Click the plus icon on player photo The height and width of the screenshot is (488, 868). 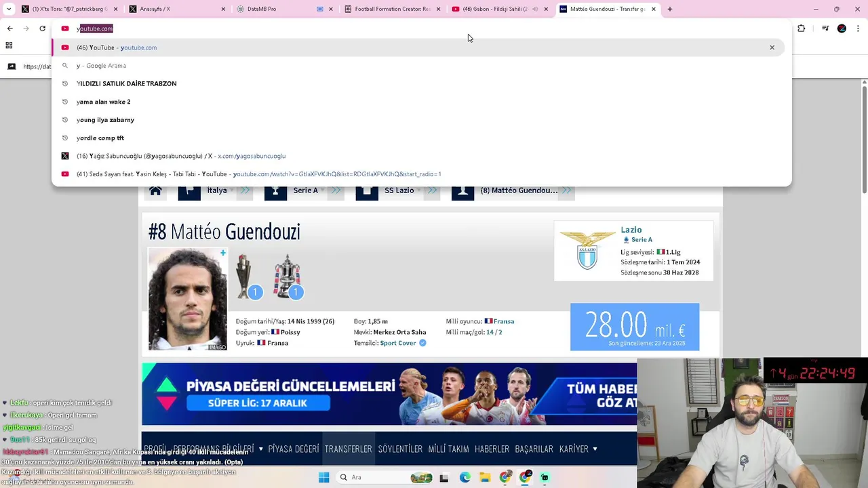(222, 253)
